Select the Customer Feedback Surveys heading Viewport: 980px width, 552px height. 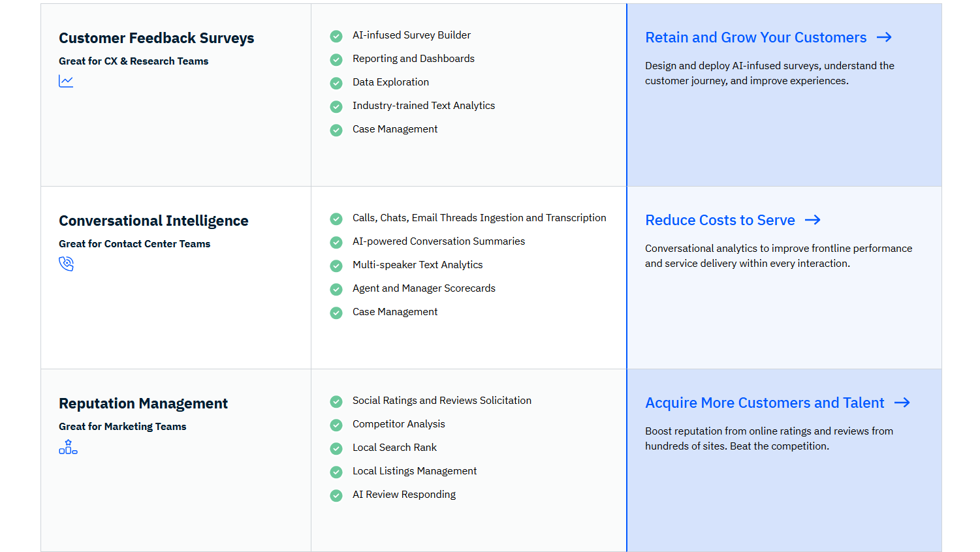tap(156, 38)
